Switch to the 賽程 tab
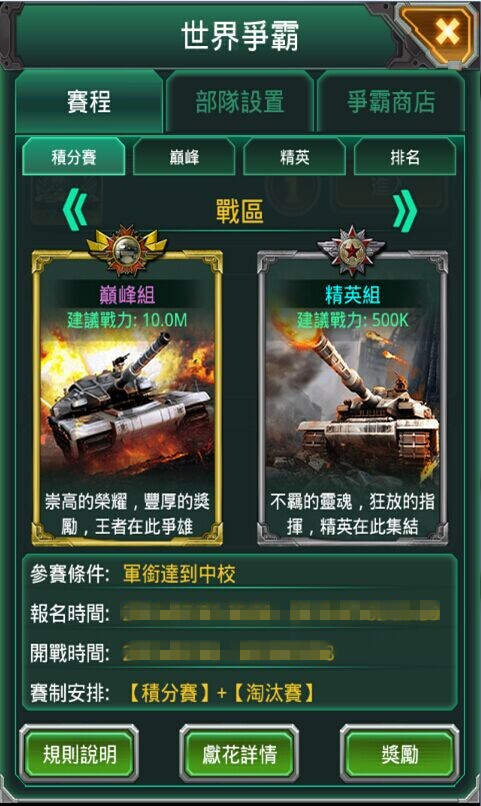 pyautogui.click(x=89, y=101)
